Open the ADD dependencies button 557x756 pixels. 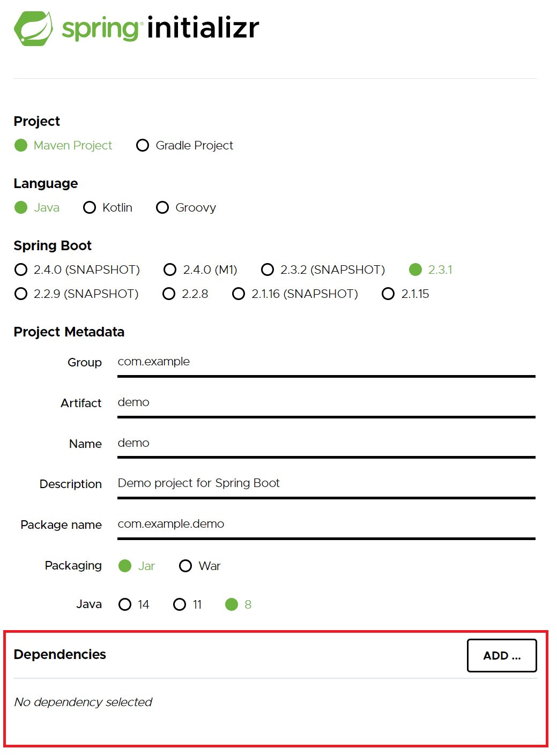coord(502,655)
